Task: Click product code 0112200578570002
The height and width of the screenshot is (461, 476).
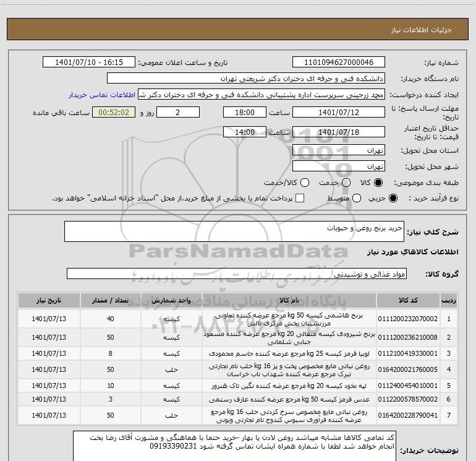Action: [x=408, y=399]
